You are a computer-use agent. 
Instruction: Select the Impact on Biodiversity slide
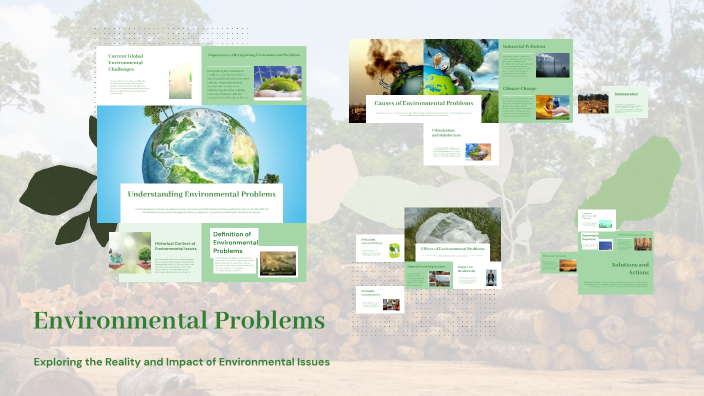[477, 275]
